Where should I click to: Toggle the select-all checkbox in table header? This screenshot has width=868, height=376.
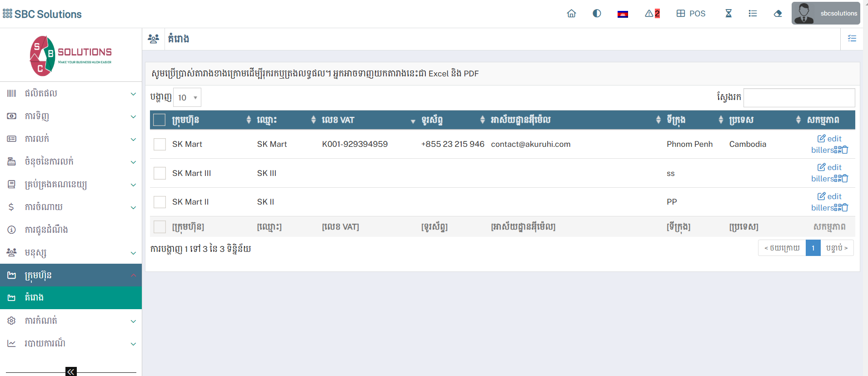[x=159, y=120]
